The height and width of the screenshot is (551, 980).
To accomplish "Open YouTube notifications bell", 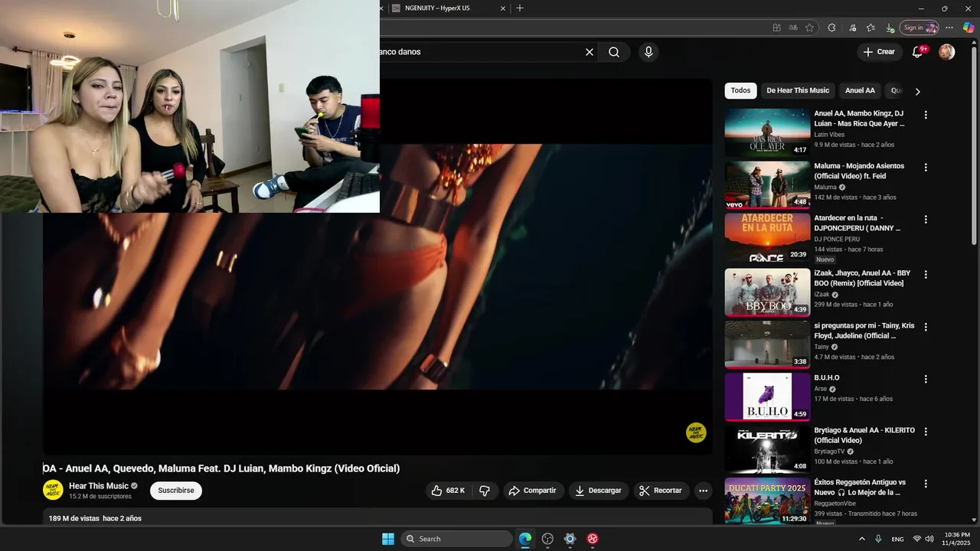I will pos(917,52).
